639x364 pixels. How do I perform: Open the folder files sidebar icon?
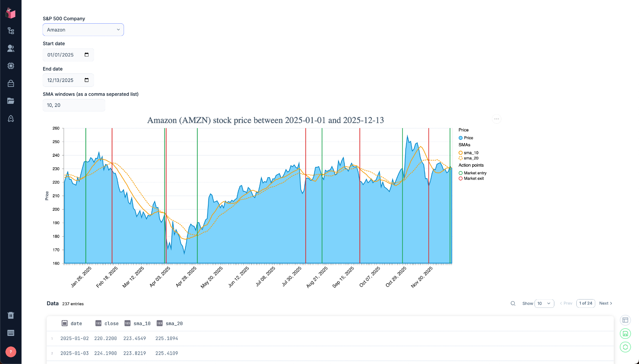point(11,101)
